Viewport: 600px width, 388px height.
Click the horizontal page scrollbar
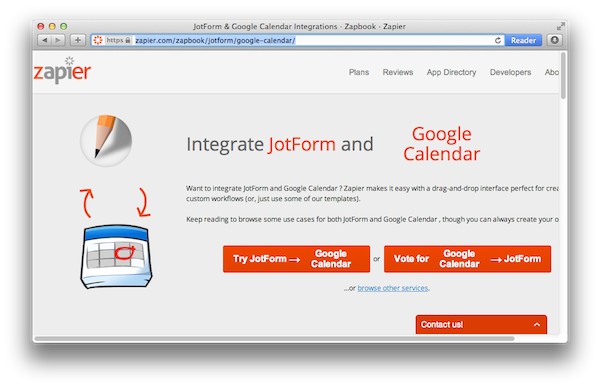click(x=274, y=339)
